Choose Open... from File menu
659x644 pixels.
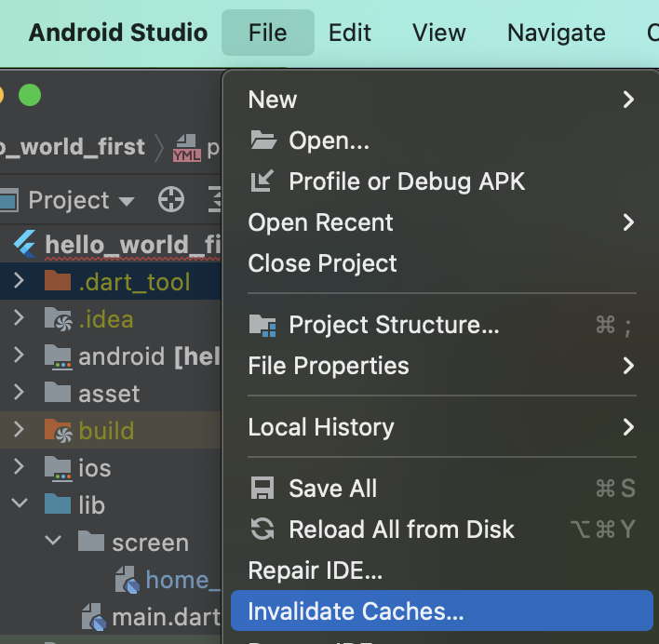click(x=442, y=141)
